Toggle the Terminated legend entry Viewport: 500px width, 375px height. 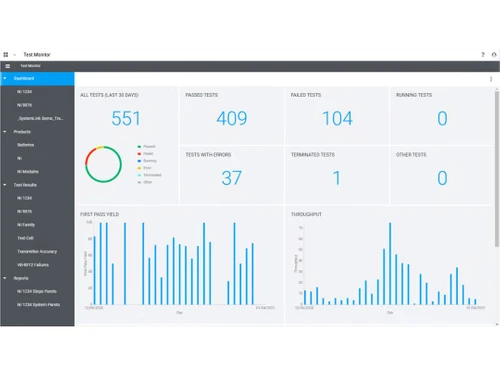point(149,175)
